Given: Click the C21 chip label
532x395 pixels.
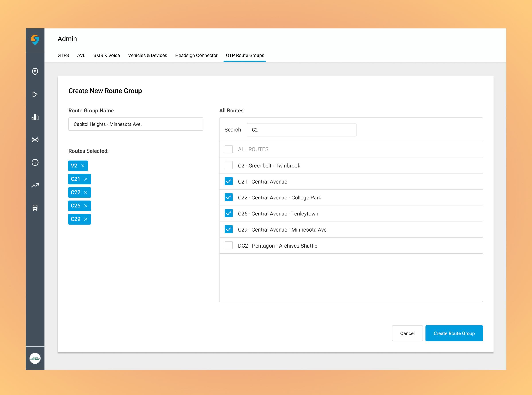Looking at the screenshot, I should [75, 179].
